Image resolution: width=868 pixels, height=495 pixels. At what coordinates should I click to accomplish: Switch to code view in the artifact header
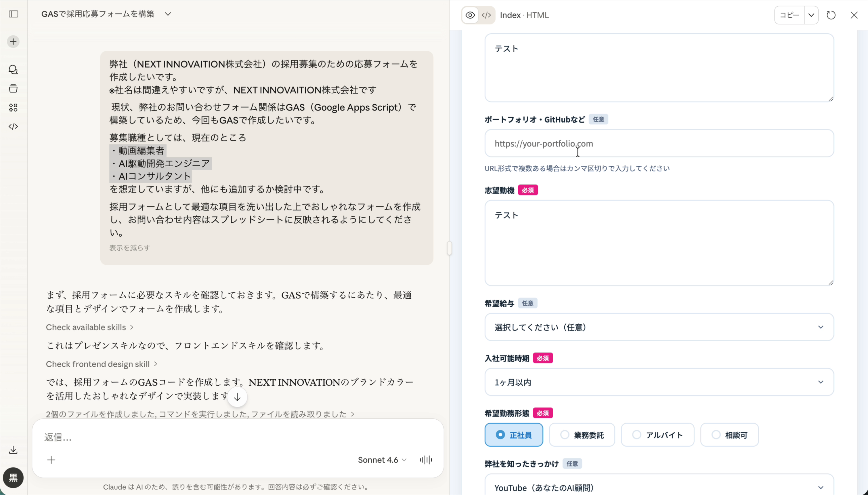click(x=486, y=15)
